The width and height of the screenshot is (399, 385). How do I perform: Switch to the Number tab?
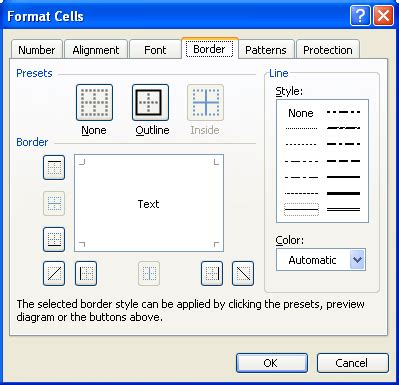pos(37,50)
